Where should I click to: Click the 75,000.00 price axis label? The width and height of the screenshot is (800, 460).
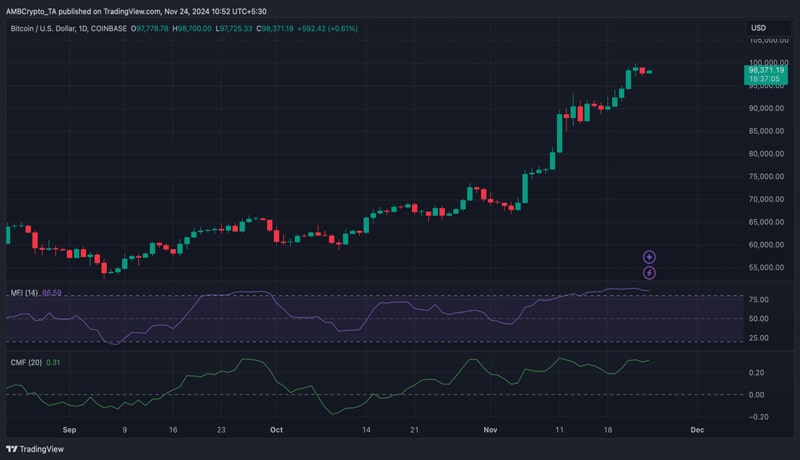[x=766, y=176]
